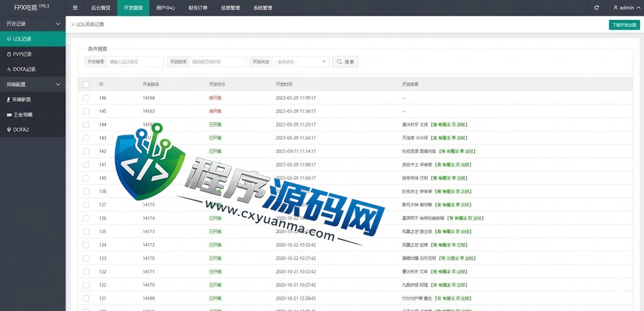Check the box for row ID 138
The height and width of the screenshot is (311, 644).
tap(86, 192)
